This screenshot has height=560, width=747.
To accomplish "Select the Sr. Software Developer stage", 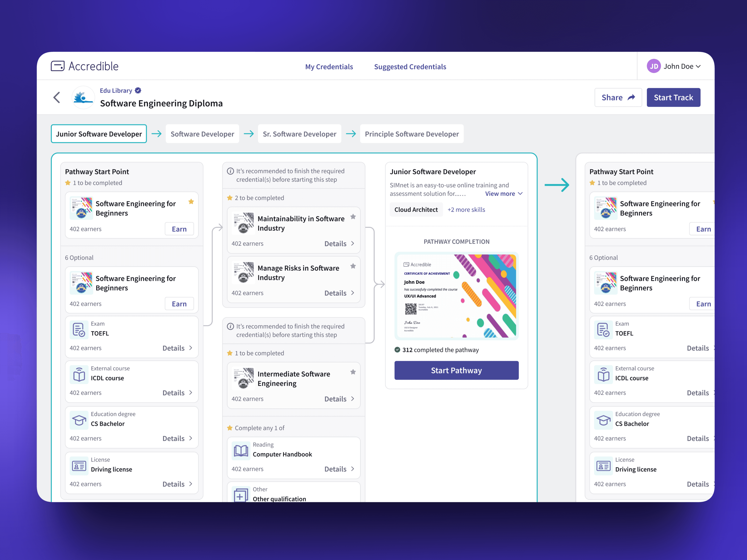I will 299,134.
